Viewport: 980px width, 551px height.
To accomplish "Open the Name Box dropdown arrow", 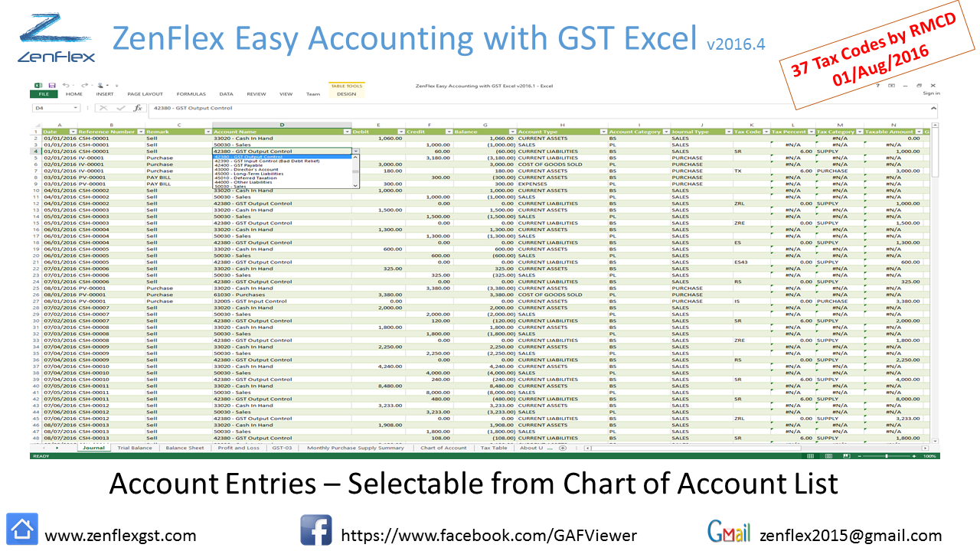I will [x=76, y=109].
